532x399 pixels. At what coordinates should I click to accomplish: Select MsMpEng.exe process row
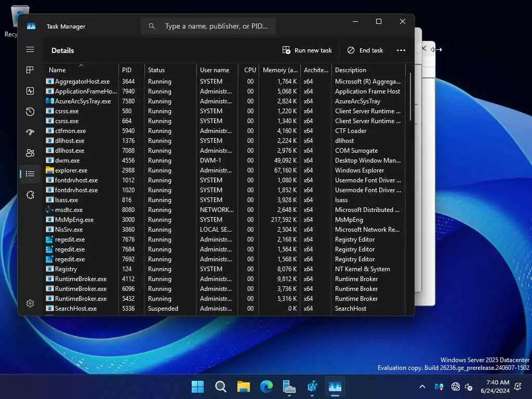tap(224, 220)
